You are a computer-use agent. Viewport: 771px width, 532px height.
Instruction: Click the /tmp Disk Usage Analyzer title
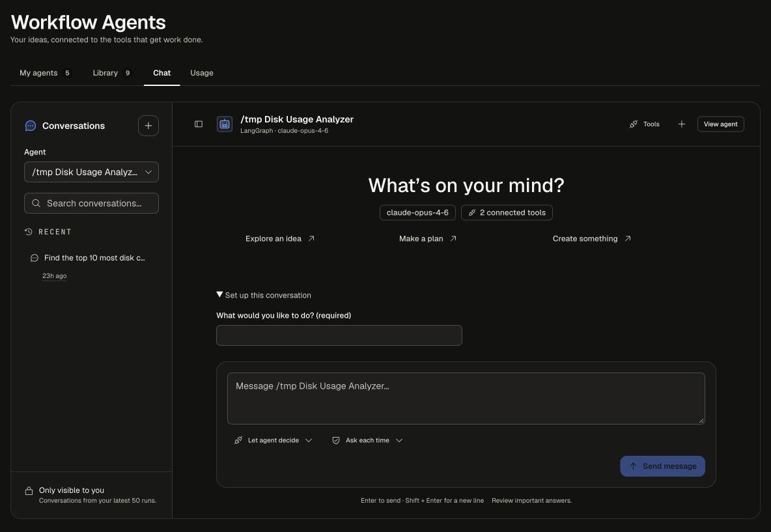(x=297, y=119)
